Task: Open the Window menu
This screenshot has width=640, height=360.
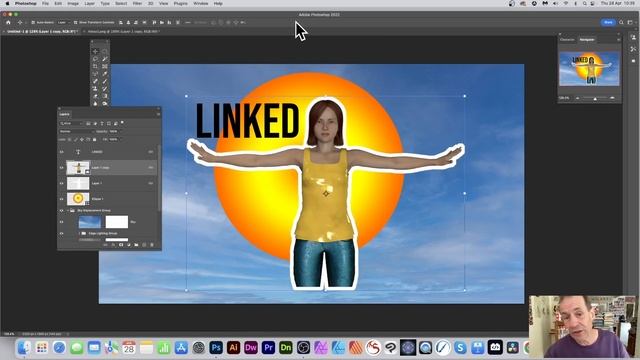Action: pos(200,3)
